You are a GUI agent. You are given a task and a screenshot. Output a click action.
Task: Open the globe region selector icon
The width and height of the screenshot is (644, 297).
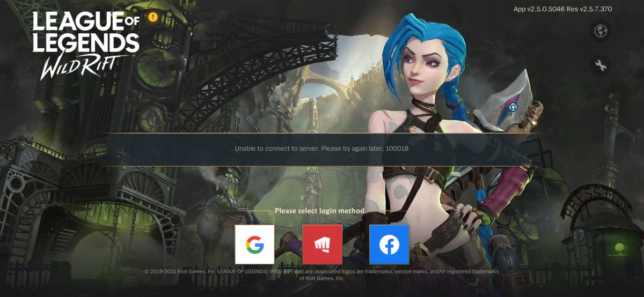(x=601, y=31)
